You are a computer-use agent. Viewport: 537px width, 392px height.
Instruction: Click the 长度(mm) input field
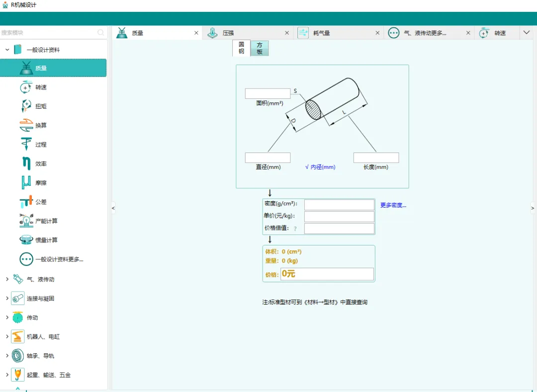376,157
